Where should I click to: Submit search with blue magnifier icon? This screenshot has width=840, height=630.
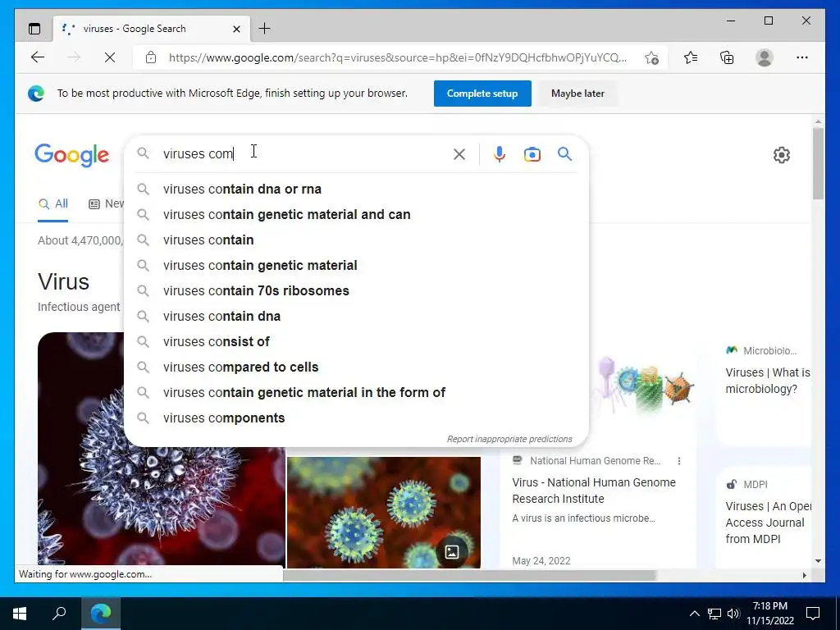coord(564,154)
